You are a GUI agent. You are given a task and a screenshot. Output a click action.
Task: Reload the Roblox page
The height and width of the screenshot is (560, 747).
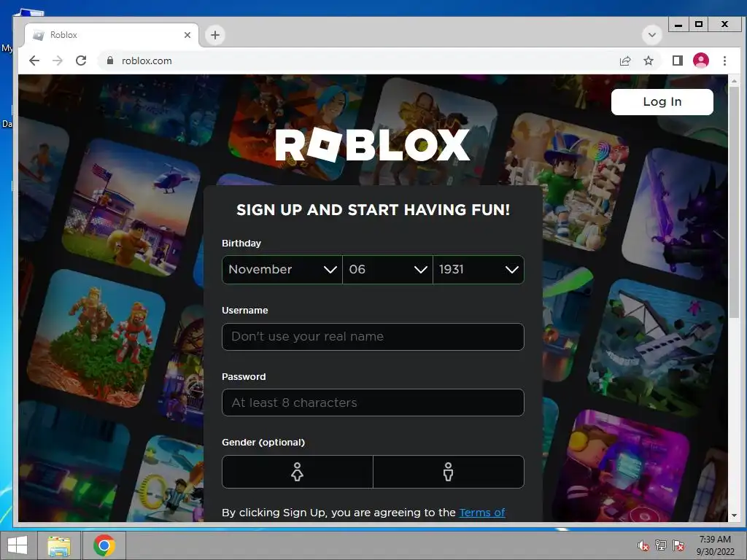point(81,61)
